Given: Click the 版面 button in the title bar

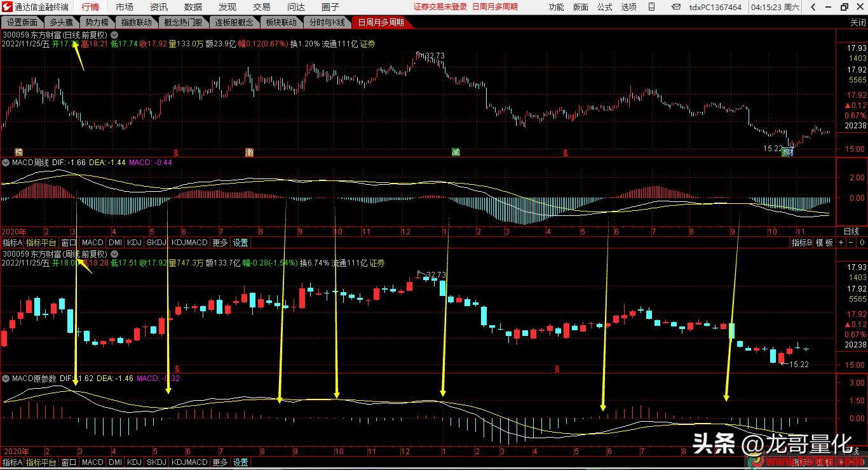Looking at the screenshot, I should coord(581,7).
